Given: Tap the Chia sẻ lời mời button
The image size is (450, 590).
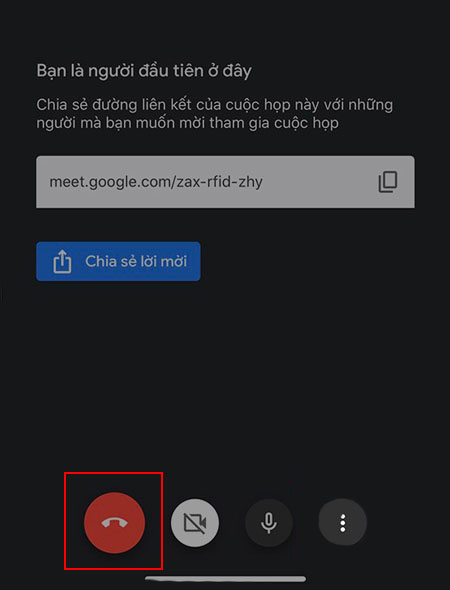Looking at the screenshot, I should [118, 261].
